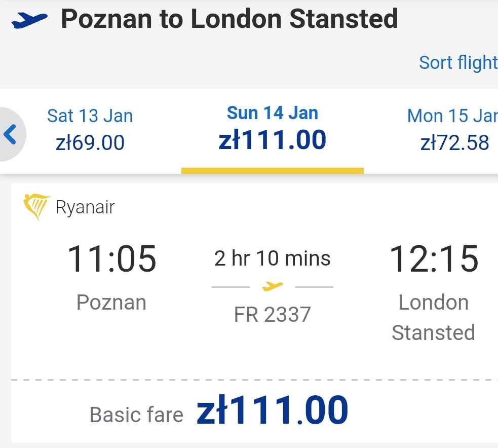Screen dimensions: 498x448
Task: Click the zł69.00 fare for Saturday
Action: [90, 143]
